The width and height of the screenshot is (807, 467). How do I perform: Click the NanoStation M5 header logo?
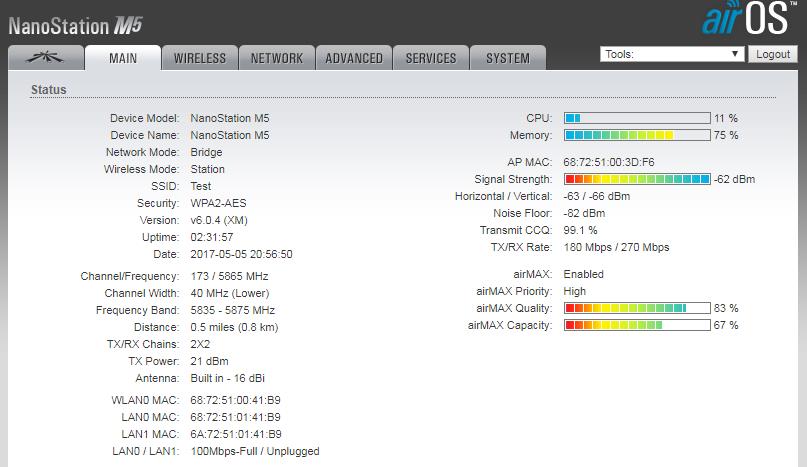[75, 26]
